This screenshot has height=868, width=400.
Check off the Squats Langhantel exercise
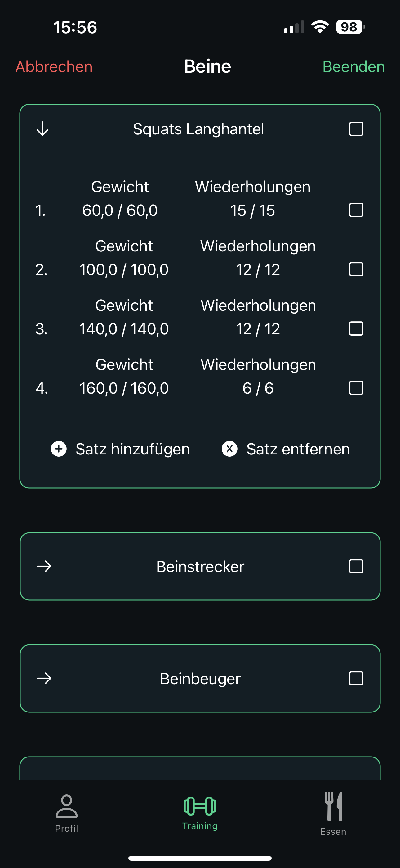(356, 129)
